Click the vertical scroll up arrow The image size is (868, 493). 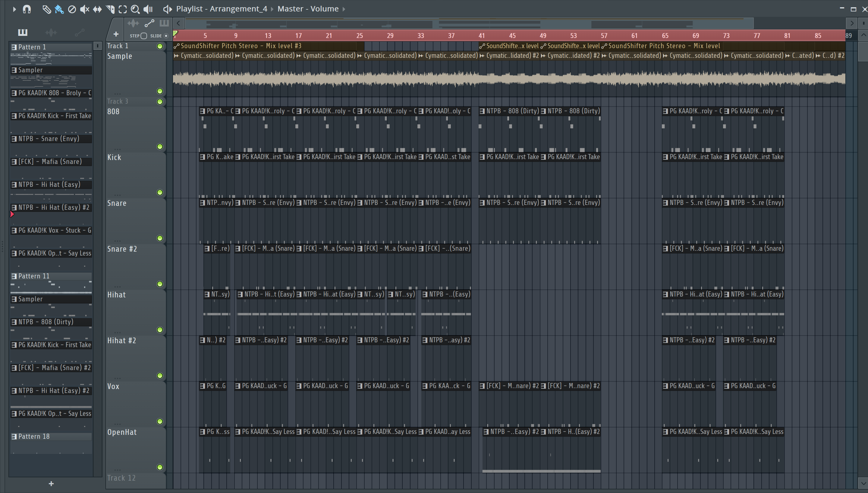coord(863,35)
